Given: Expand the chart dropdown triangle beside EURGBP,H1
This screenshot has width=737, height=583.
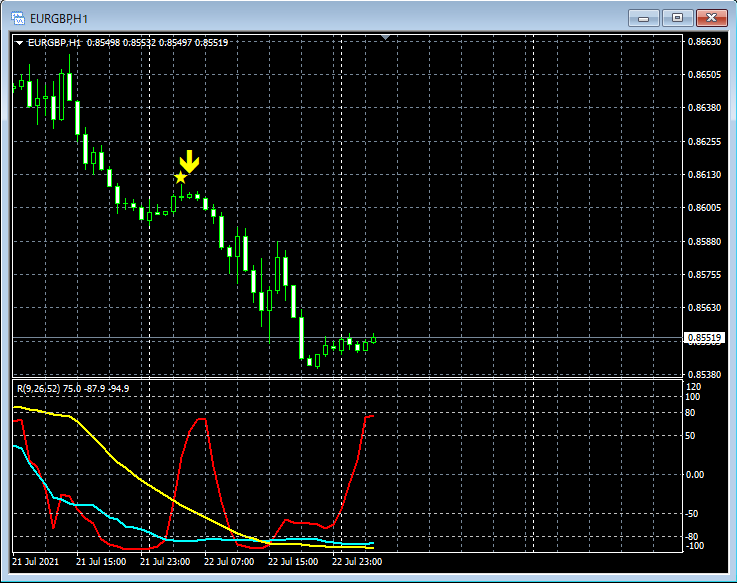Looking at the screenshot, I should pyautogui.click(x=19, y=43).
